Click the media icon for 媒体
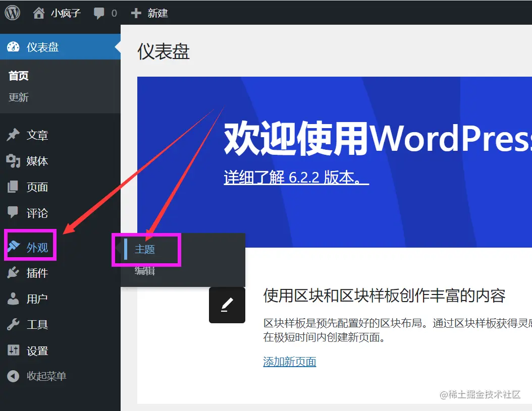532x411 pixels. pos(13,161)
